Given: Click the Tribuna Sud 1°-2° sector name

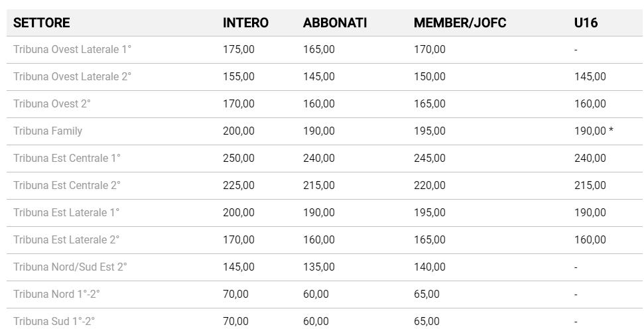Looking at the screenshot, I should (x=54, y=322).
